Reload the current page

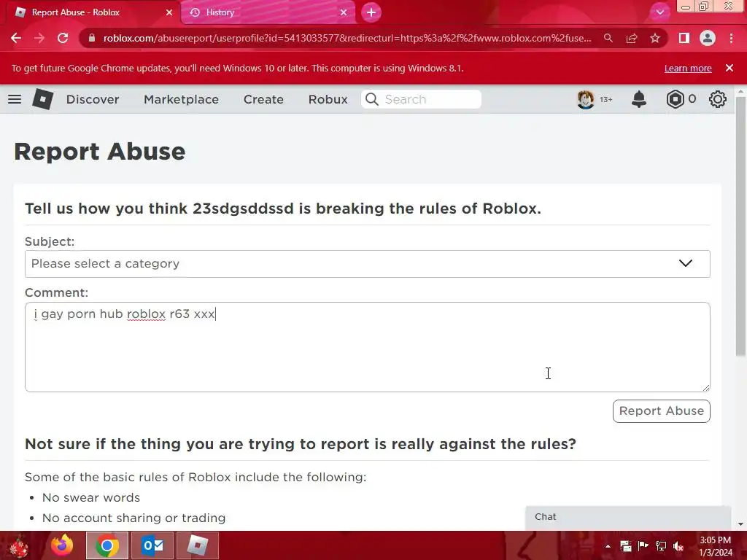[63, 38]
